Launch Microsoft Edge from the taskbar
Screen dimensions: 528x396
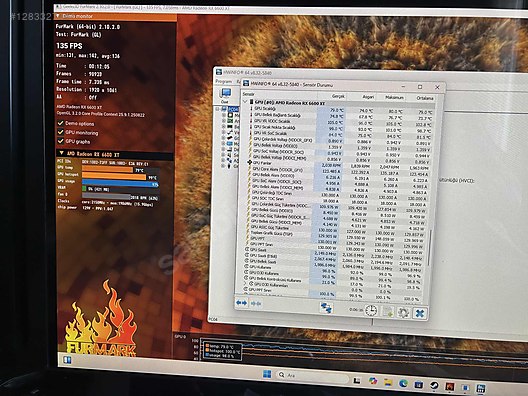[403, 383]
